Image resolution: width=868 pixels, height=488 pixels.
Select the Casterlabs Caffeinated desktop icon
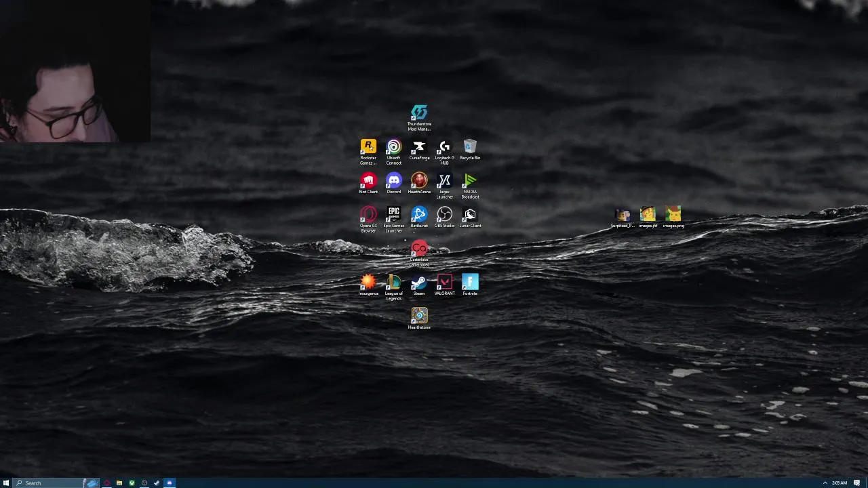pyautogui.click(x=419, y=253)
